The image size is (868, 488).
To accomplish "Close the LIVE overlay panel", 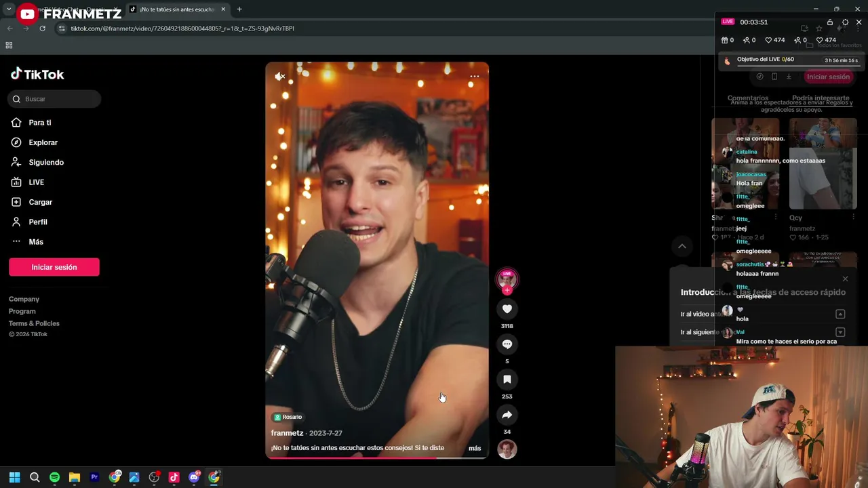I will pyautogui.click(x=859, y=22).
